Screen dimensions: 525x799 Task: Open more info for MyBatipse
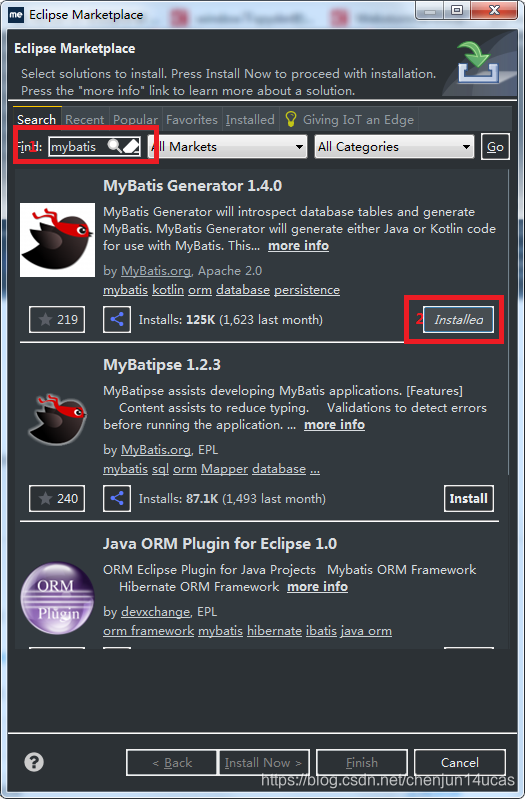click(334, 424)
